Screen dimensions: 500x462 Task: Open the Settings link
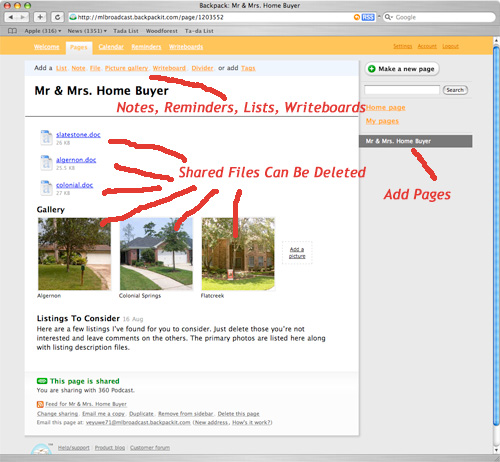point(402,46)
